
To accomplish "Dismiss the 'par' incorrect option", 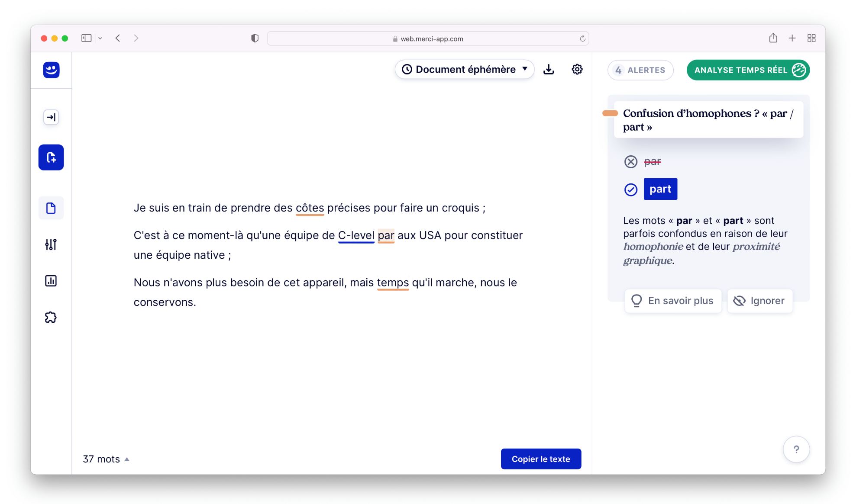I will (x=631, y=161).
